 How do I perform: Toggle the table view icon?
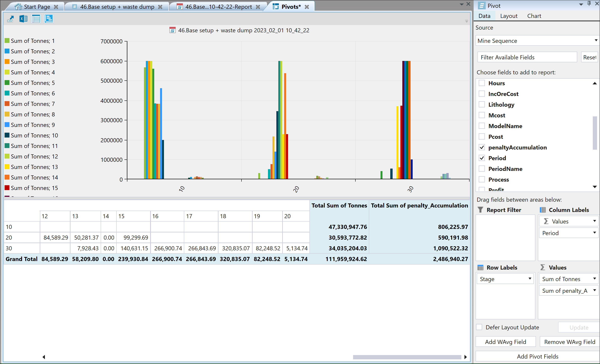(36, 19)
